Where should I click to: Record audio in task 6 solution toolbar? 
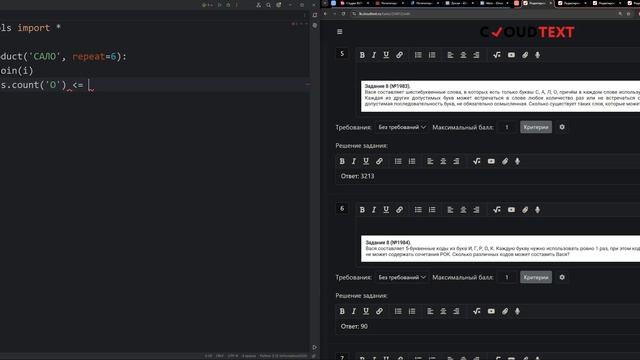point(518,311)
